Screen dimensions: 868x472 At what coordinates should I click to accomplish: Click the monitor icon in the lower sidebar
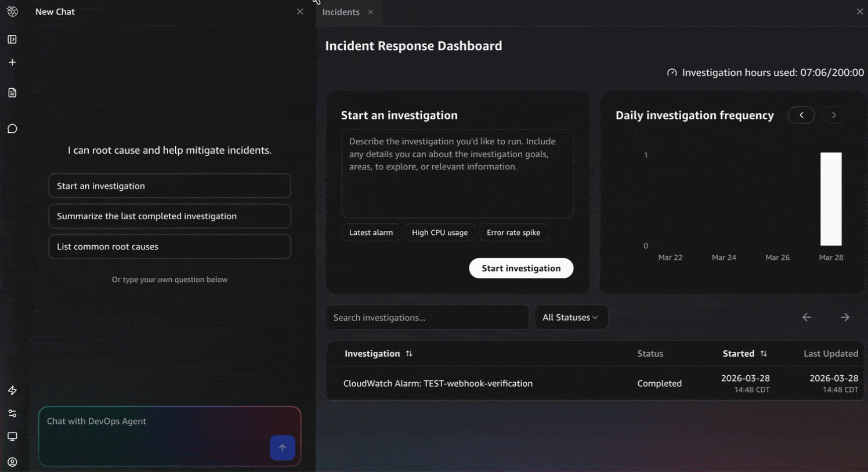pos(12,436)
